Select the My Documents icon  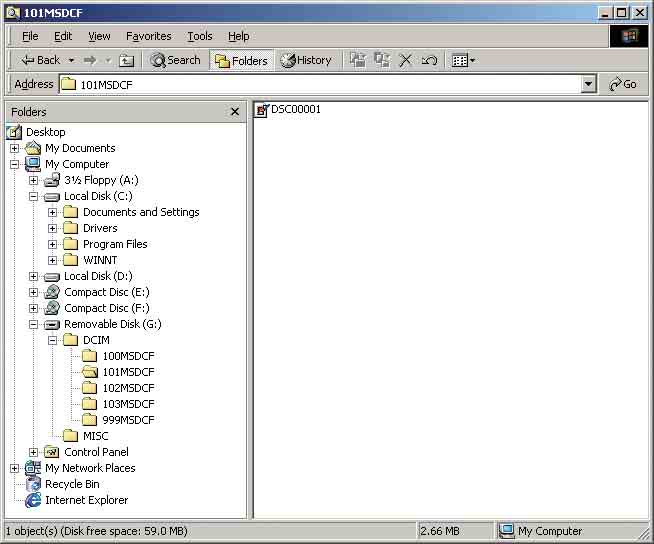33,148
